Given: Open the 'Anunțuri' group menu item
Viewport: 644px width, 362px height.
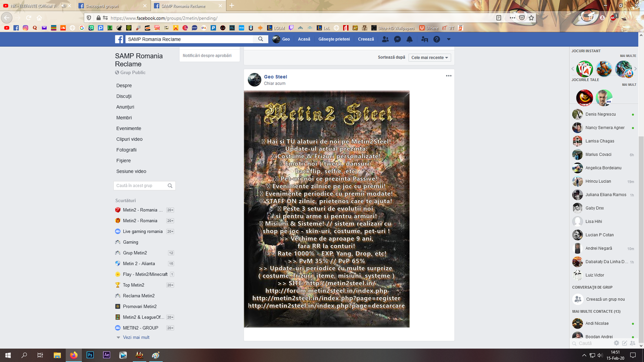Looking at the screenshot, I should coord(125,107).
